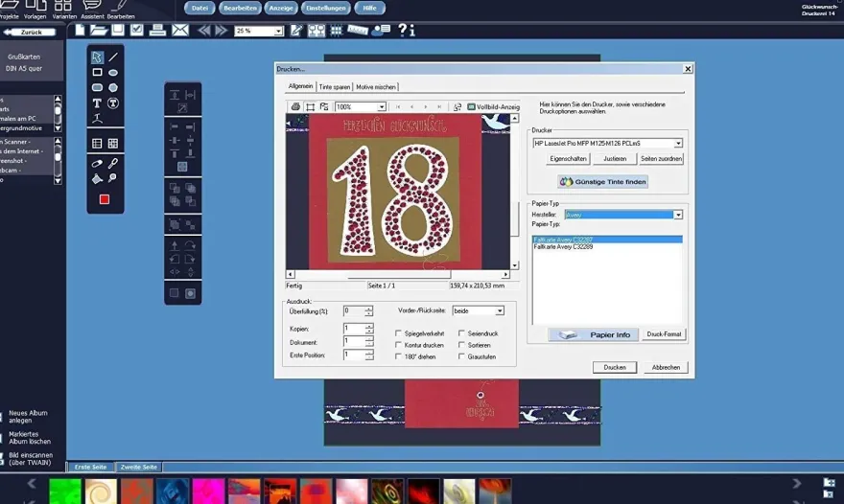Click the grid display icon in toolbar
The width and height of the screenshot is (844, 504).
(x=336, y=31)
